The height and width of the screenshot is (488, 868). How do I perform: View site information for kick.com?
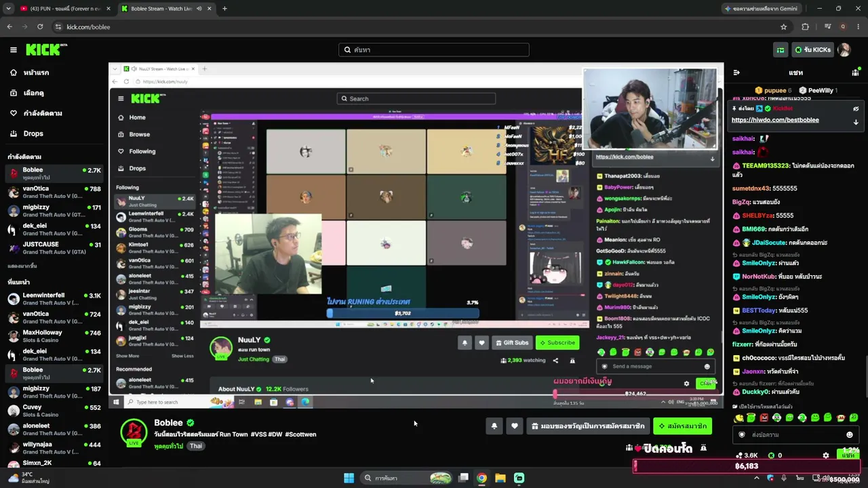click(x=58, y=26)
